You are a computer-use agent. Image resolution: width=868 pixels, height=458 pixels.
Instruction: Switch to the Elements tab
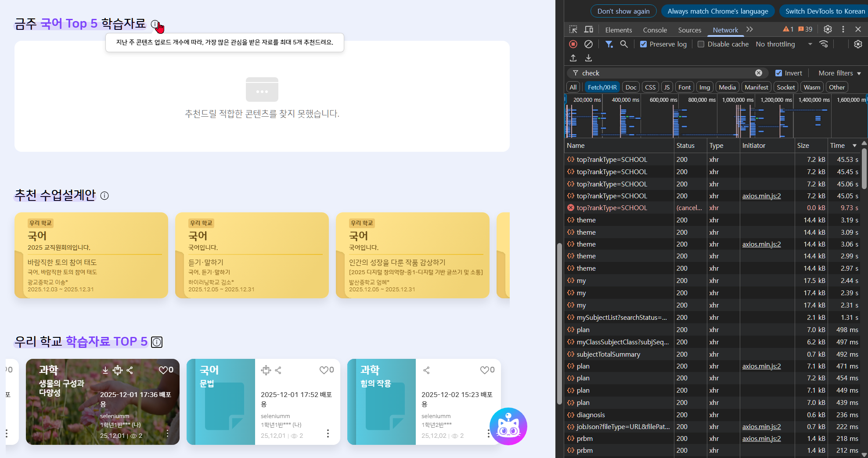pyautogui.click(x=618, y=30)
